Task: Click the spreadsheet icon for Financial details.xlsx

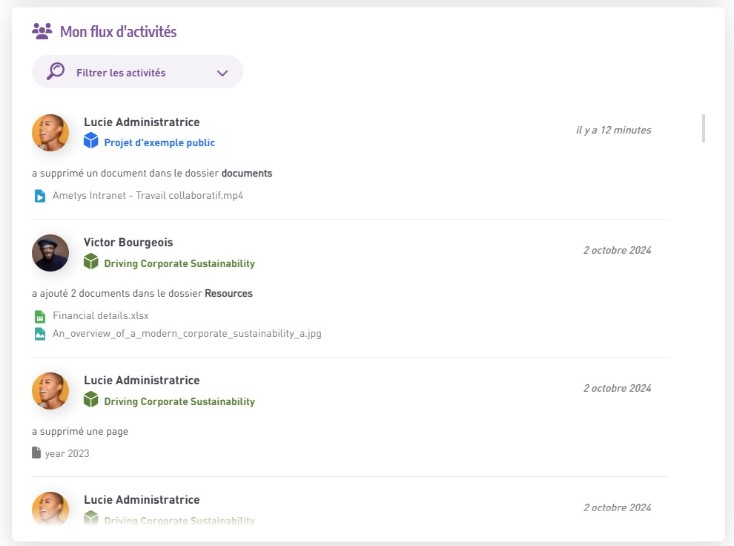Action: [x=40, y=316]
